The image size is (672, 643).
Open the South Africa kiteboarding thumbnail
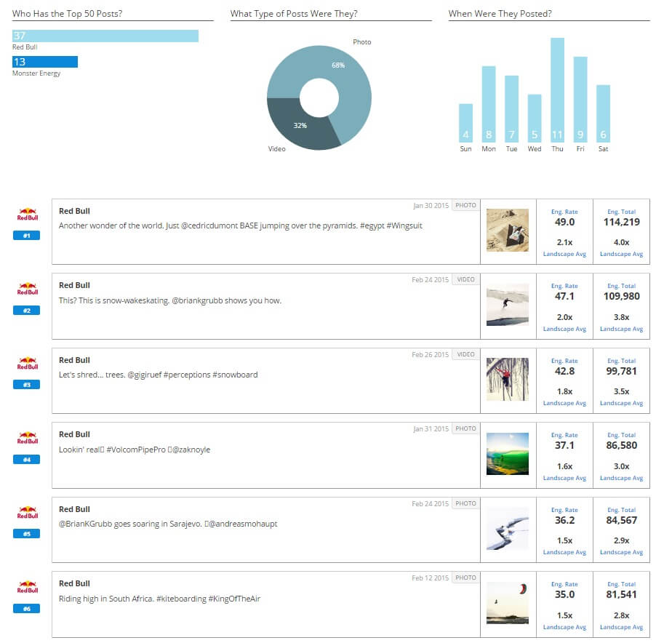(x=508, y=603)
